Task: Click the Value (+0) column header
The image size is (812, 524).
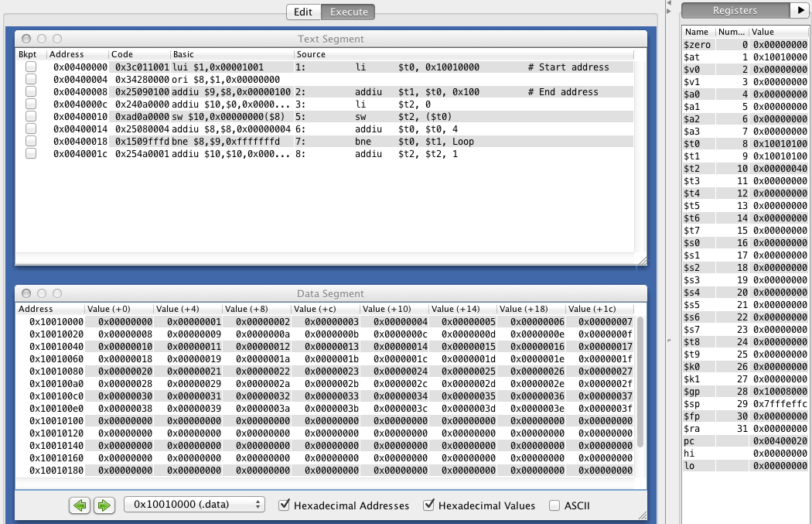Action: [119, 309]
